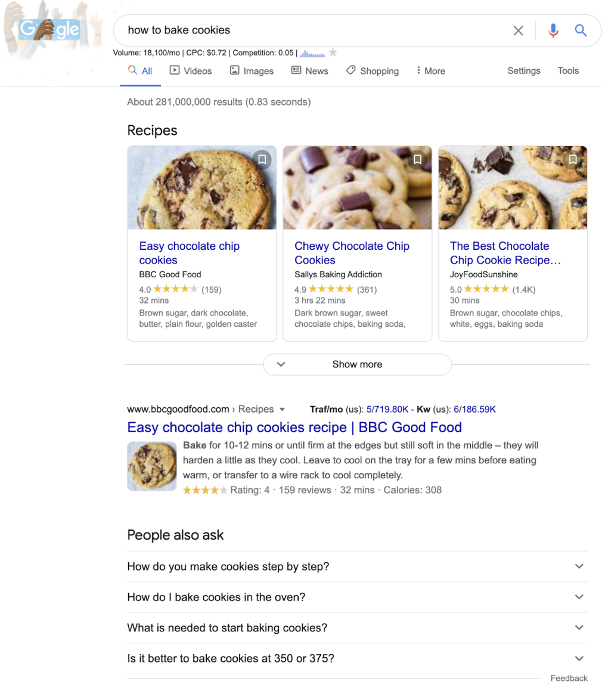The image size is (602, 700).
Task: Clear the search box with the X icon
Action: [x=518, y=30]
